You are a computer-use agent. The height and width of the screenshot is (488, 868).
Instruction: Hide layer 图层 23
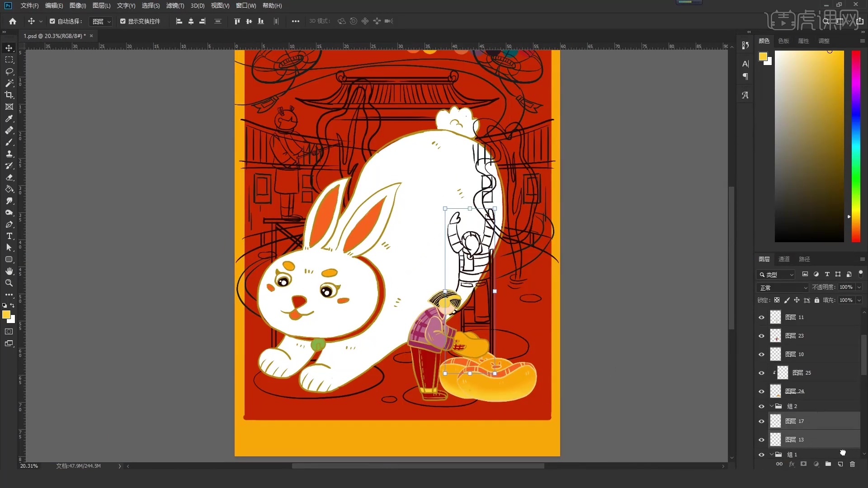click(x=761, y=336)
